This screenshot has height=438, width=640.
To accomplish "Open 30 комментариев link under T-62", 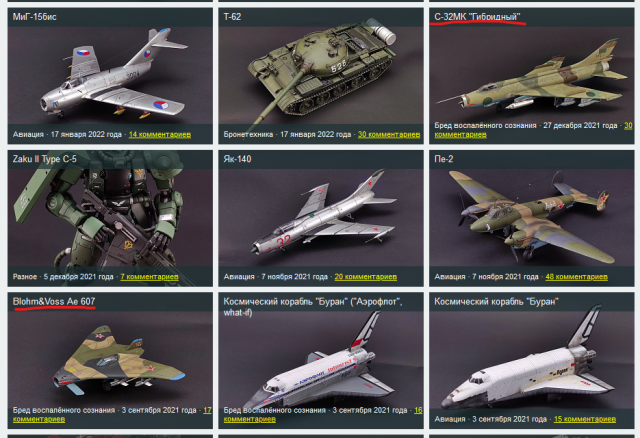I will click(389, 134).
